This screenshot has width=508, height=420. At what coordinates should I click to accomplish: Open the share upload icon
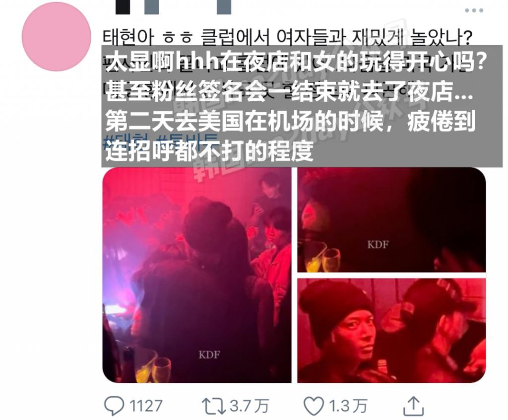tap(413, 406)
